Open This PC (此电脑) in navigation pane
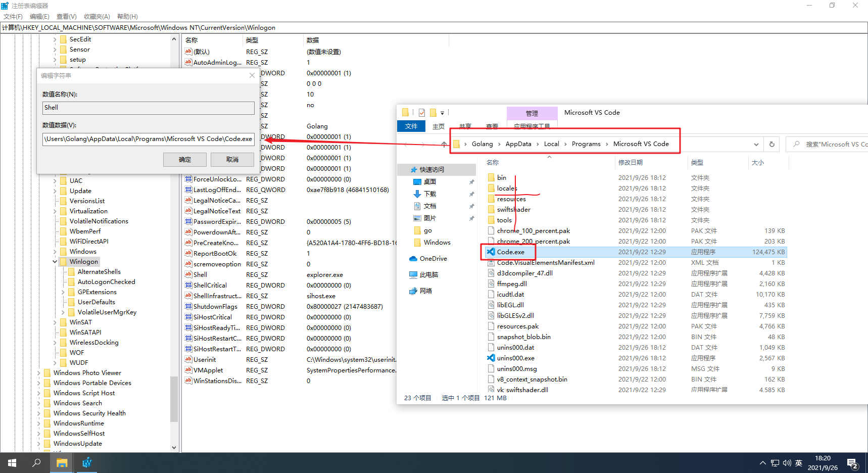 tap(428, 274)
